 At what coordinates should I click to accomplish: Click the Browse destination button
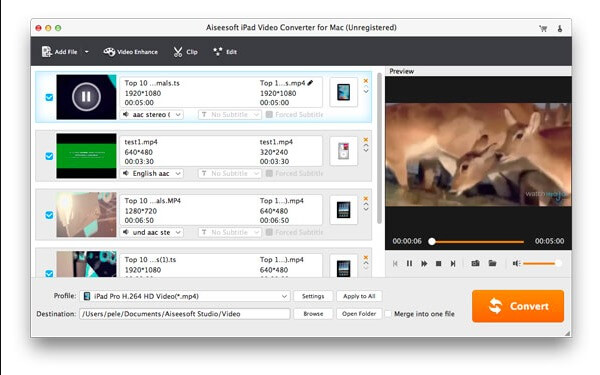[x=313, y=314]
